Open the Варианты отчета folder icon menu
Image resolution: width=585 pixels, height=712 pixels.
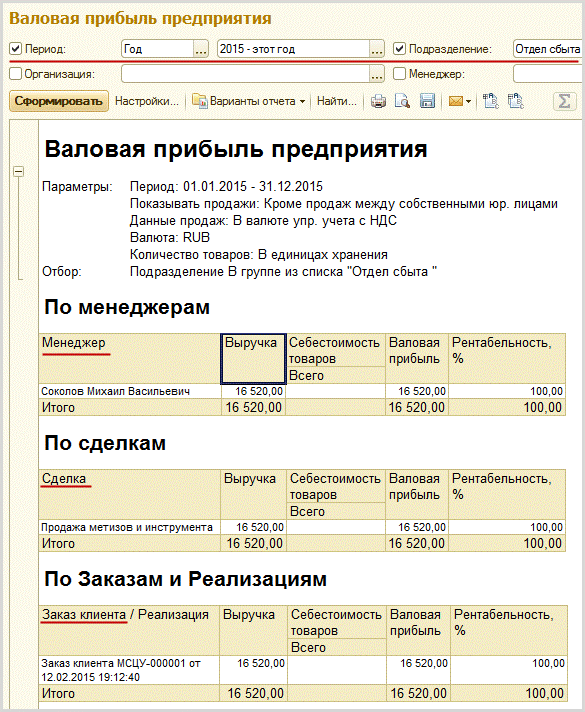tap(199, 100)
